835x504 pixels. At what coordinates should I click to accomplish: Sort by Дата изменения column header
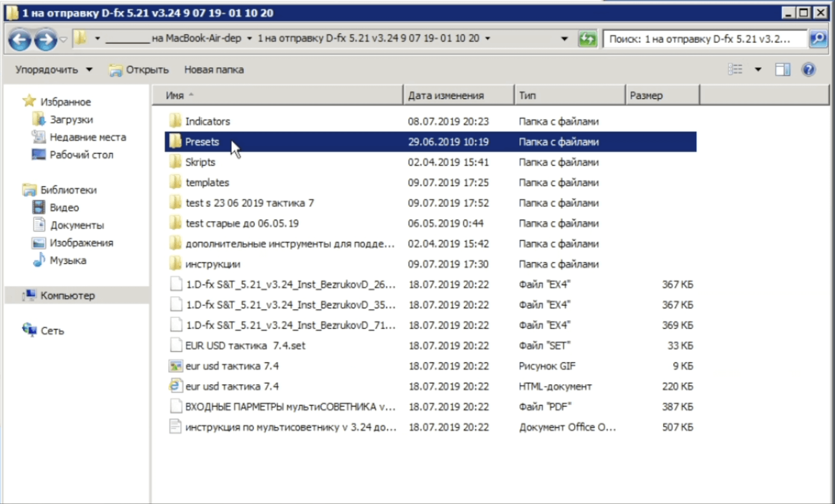click(446, 95)
